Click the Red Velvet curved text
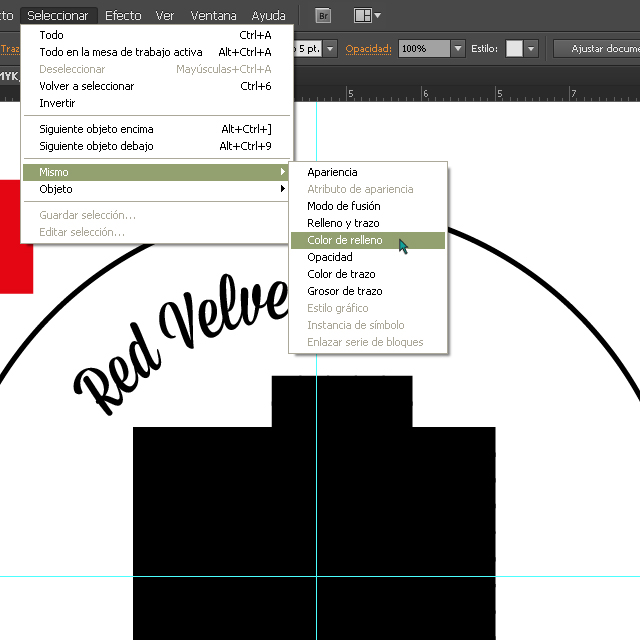Viewport: 640px width, 640px height. [180, 343]
